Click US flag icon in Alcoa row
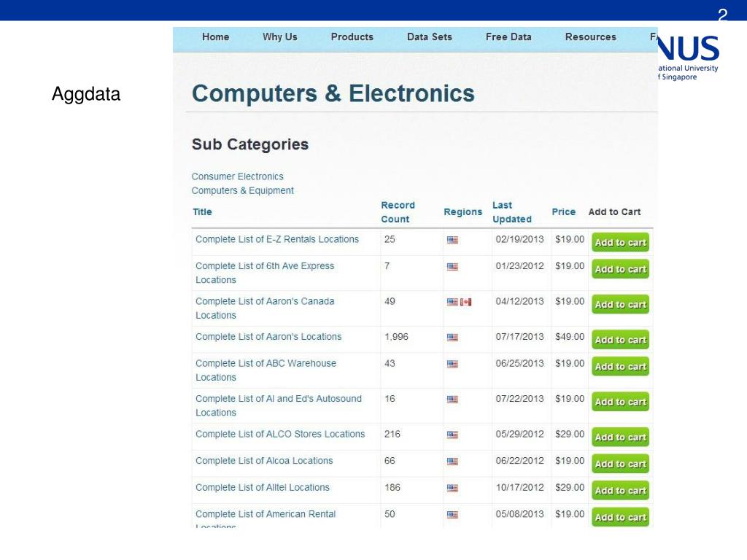 coord(452,462)
